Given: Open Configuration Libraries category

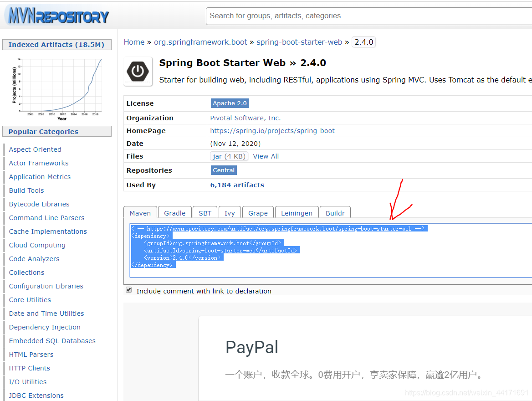Looking at the screenshot, I should [46, 286].
